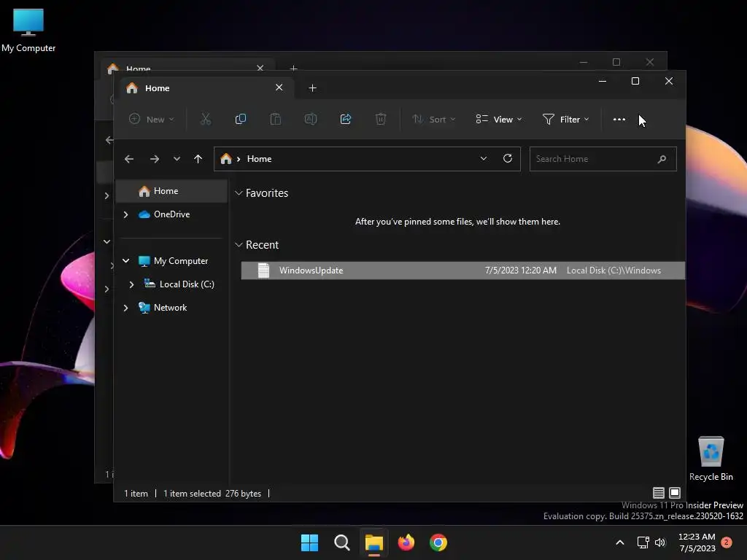The width and height of the screenshot is (747, 560).
Task: Open notifications badge showing 2
Action: click(727, 542)
